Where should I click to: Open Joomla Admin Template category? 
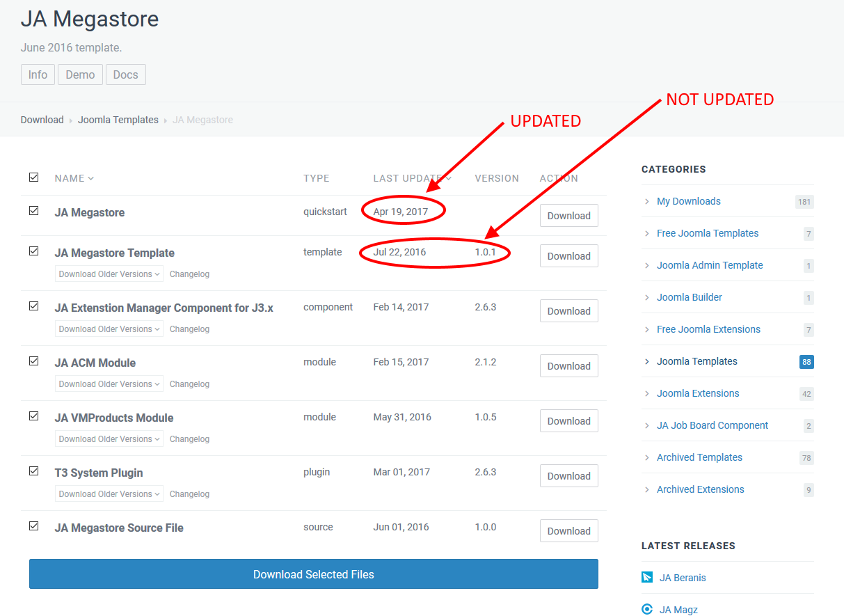(710, 265)
